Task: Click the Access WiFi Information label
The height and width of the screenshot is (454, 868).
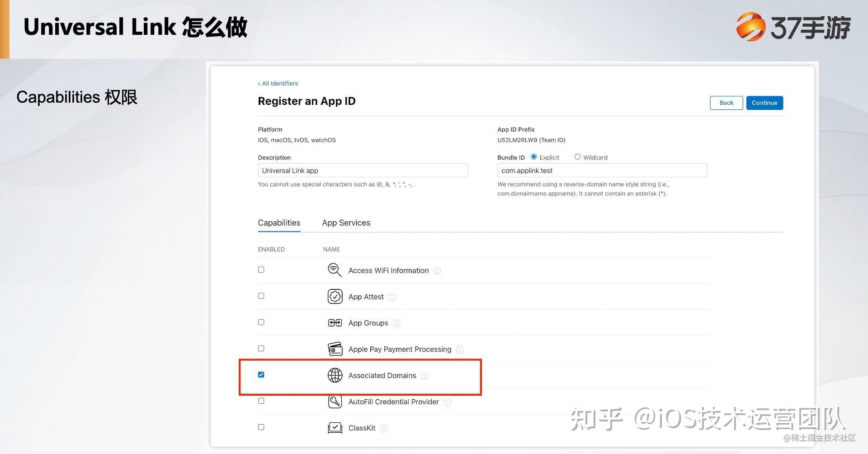Action: click(388, 271)
